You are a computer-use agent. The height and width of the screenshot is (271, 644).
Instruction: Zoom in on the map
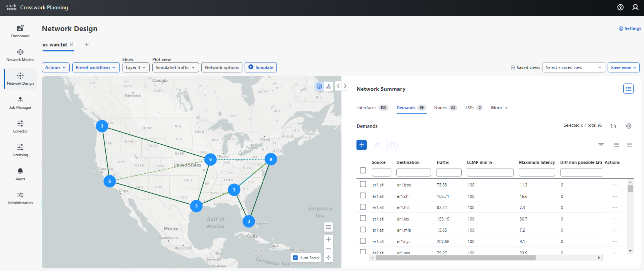tap(328, 239)
